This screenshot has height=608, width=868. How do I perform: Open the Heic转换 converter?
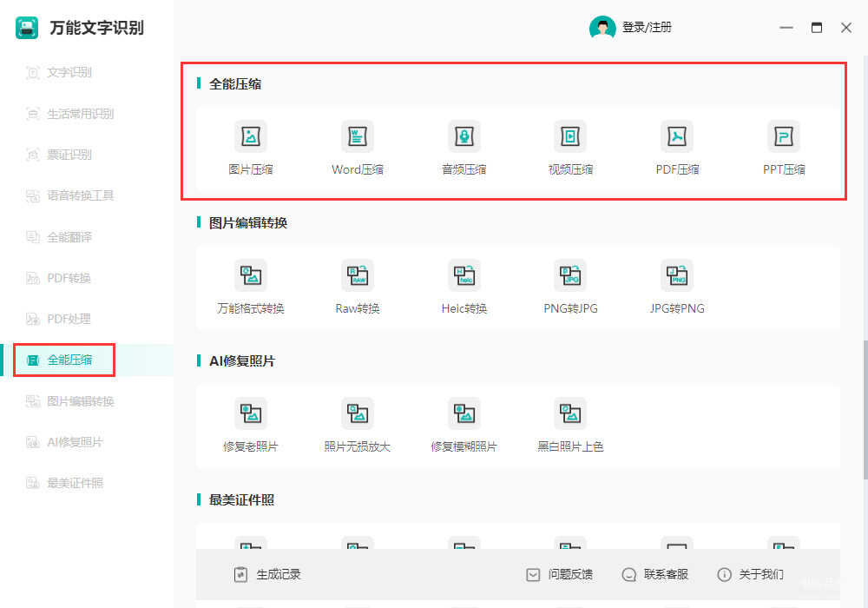[x=464, y=276]
